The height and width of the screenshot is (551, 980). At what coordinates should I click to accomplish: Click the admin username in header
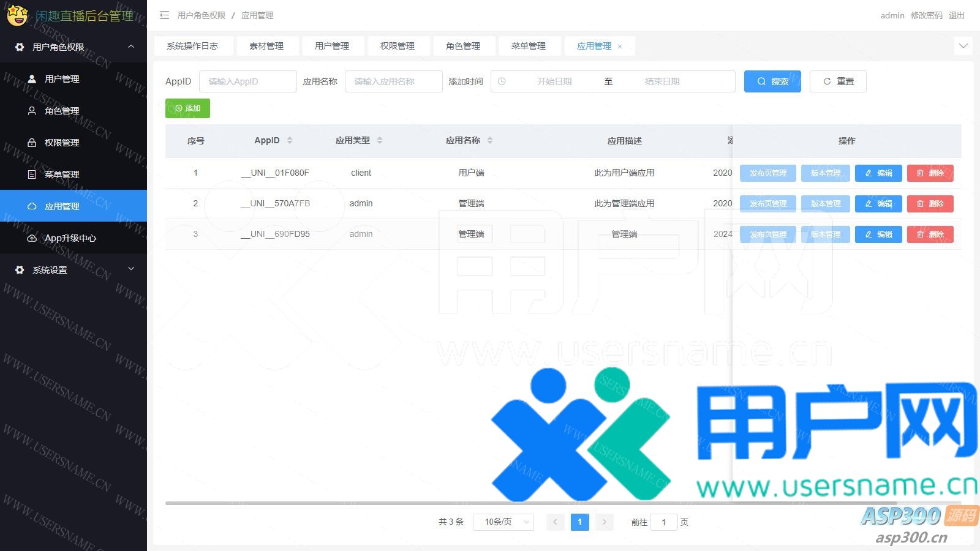pos(892,15)
